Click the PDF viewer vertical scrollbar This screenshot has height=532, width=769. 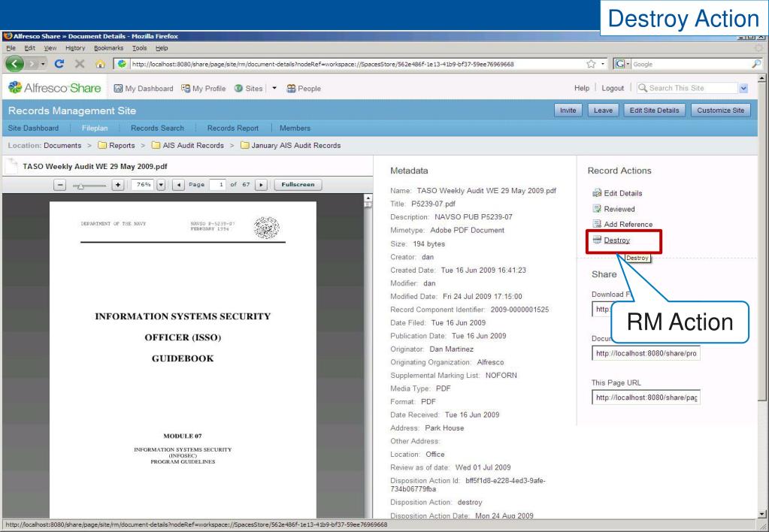pyautogui.click(x=368, y=355)
